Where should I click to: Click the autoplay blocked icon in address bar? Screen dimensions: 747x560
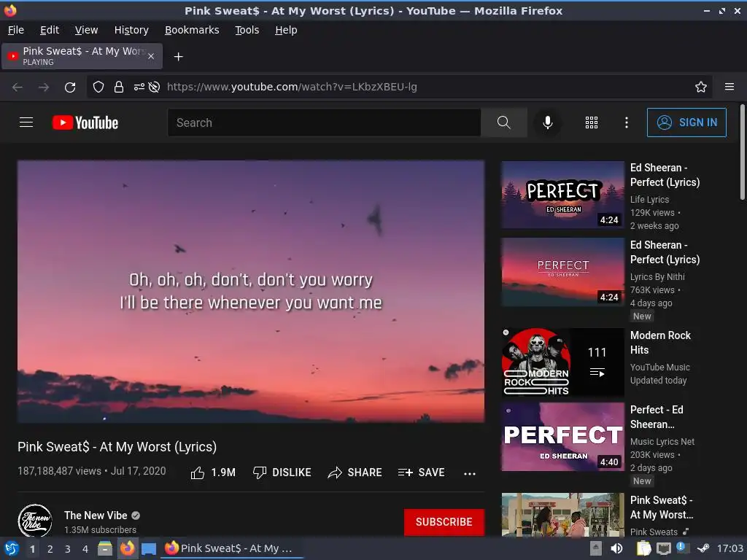pyautogui.click(x=154, y=87)
